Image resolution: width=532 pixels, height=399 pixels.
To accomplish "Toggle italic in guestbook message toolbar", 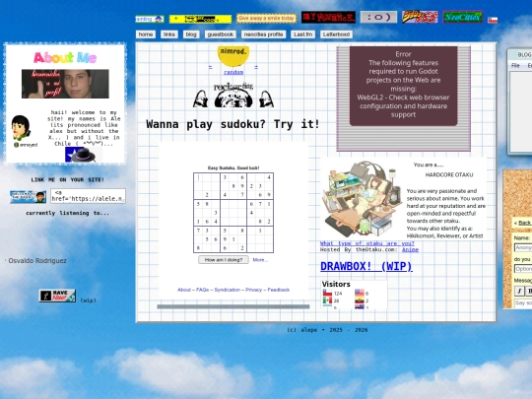I will click(519, 291).
